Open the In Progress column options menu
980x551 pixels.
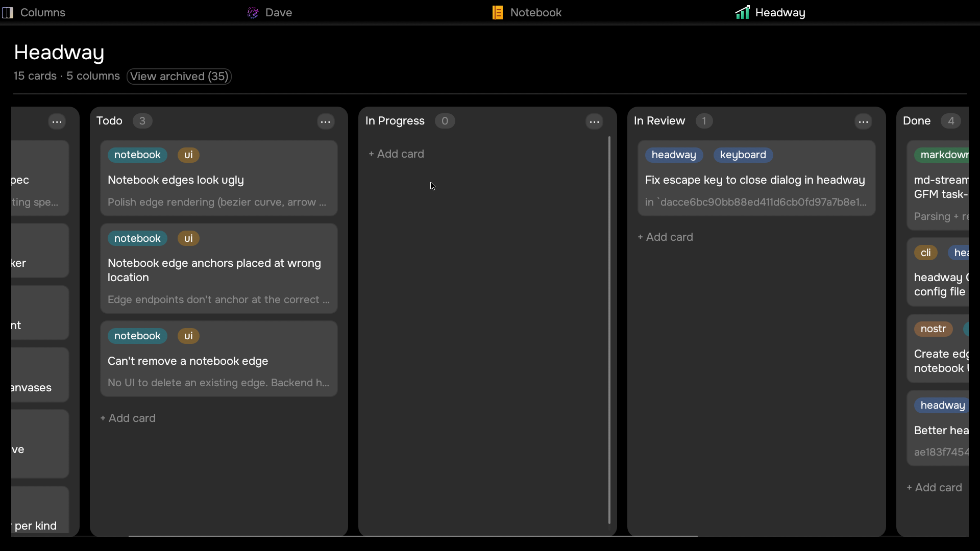coord(595,121)
